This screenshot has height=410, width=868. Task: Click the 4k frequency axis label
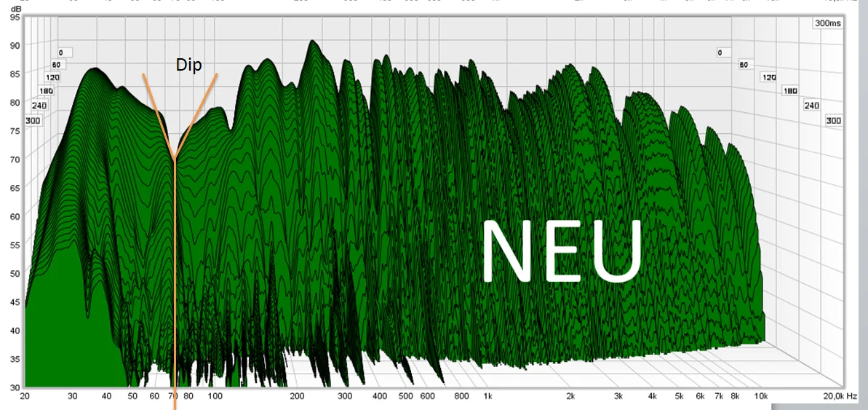pos(653,396)
